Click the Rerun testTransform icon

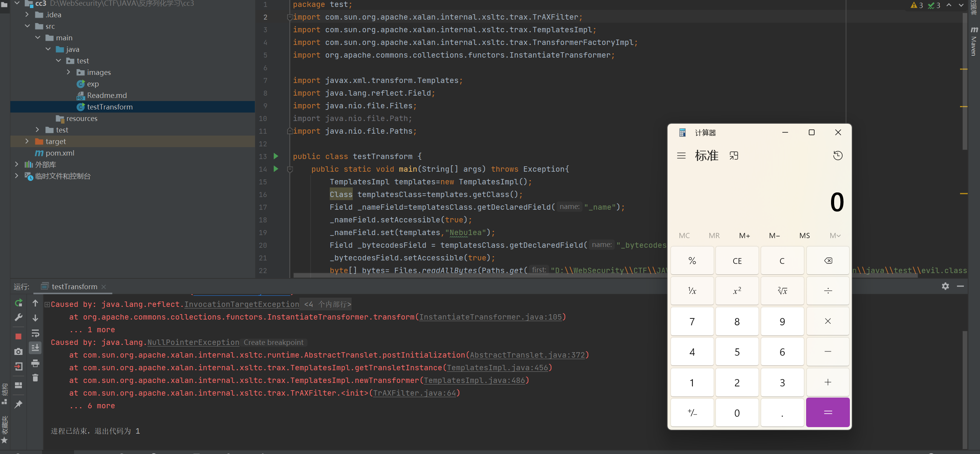(x=18, y=303)
